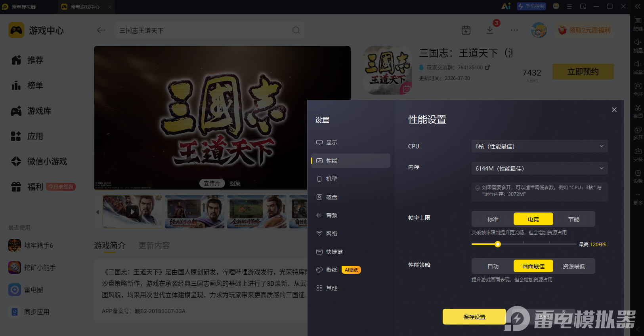This screenshot has width=644, height=336.
Task: Open 推荐 recommendations in game center sidebar
Action: (x=27, y=60)
